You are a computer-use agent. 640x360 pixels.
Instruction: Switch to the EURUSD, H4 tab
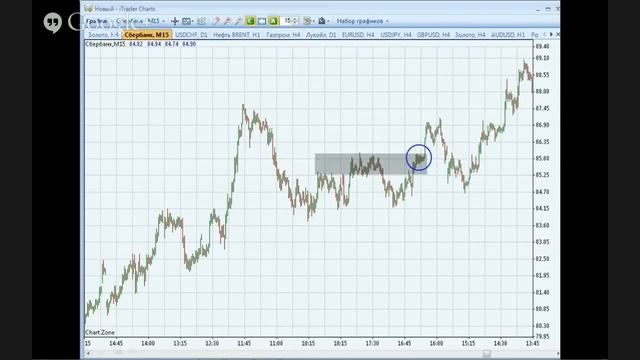[x=358, y=35]
